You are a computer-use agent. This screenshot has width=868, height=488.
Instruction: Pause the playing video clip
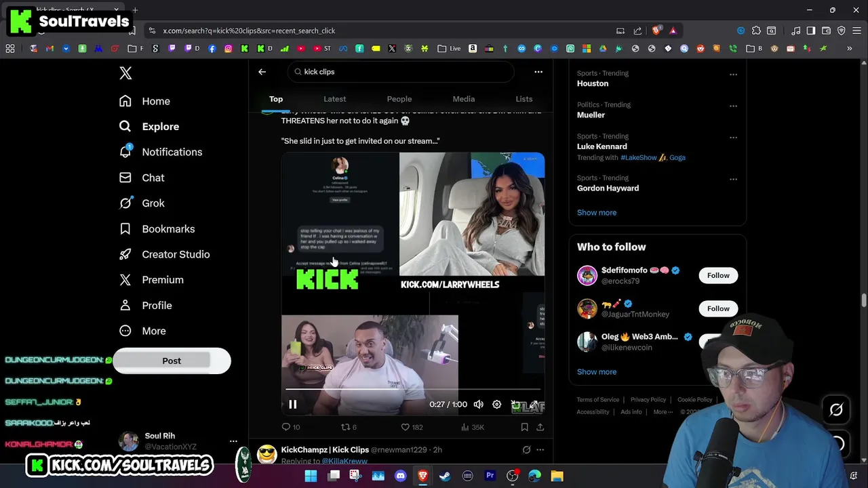click(x=293, y=405)
